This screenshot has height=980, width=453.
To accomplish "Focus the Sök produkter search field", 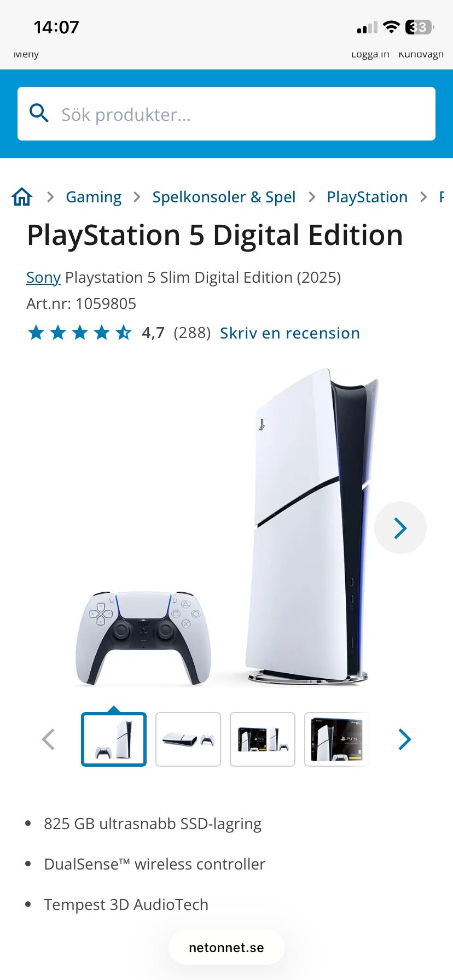I will pyautogui.click(x=226, y=114).
